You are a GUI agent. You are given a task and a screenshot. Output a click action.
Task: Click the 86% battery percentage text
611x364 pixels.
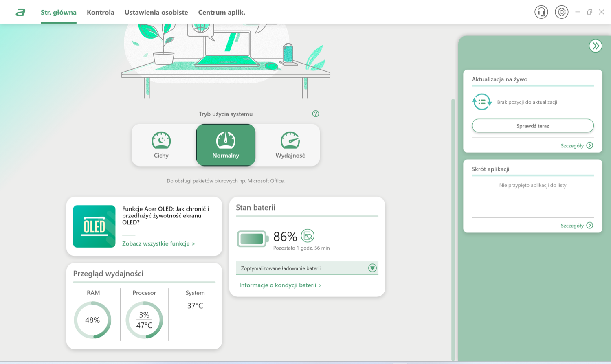(285, 236)
